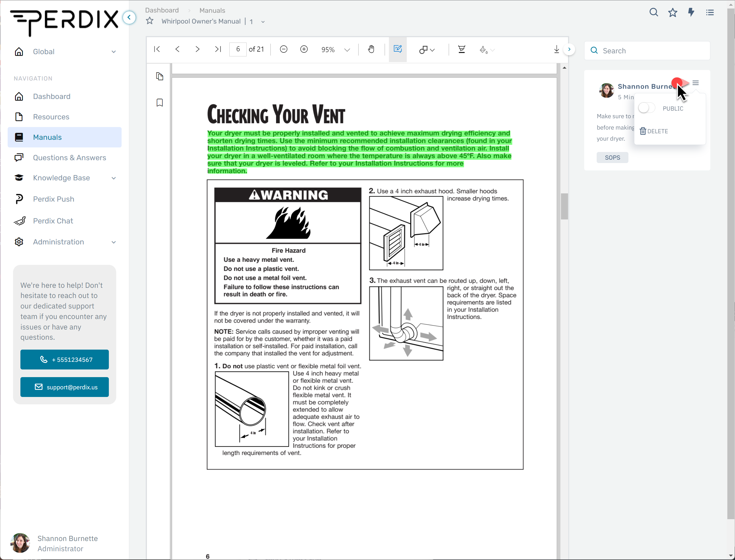Viewport: 735px width, 560px height.
Task: Open favorites star in header
Action: [672, 12]
